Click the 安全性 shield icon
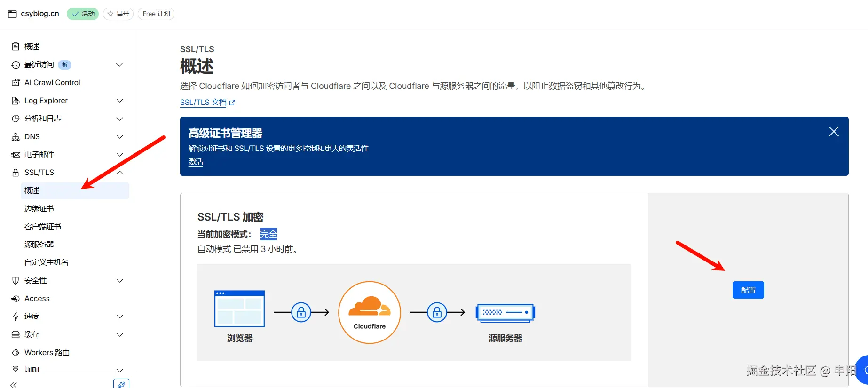Image resolution: width=868 pixels, height=388 pixels. (16, 281)
